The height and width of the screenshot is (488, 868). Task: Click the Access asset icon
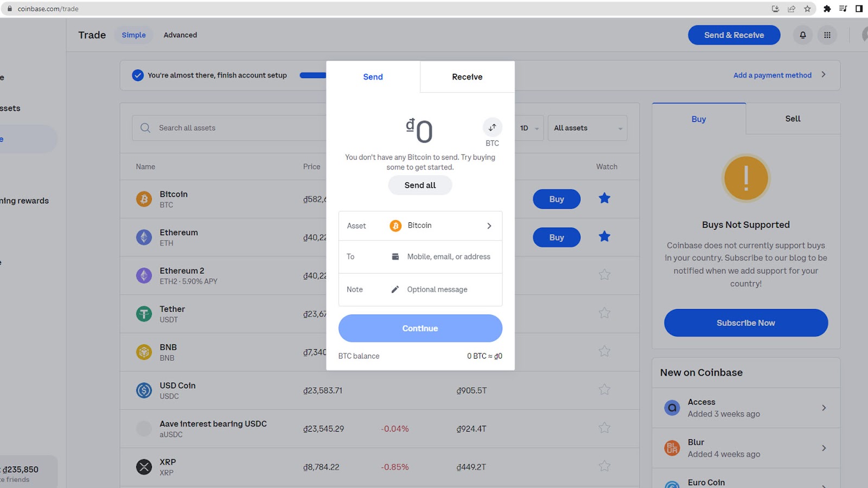coord(672,408)
